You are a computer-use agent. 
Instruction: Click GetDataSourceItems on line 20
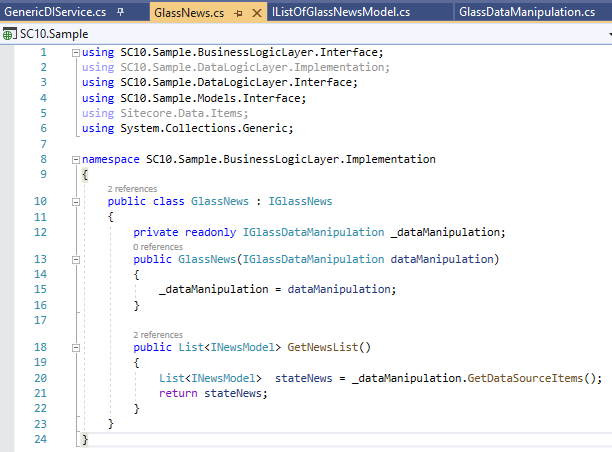[525, 378]
